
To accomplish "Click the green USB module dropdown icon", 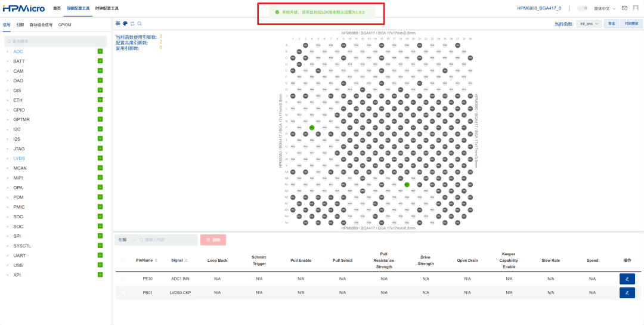I will point(100,265).
